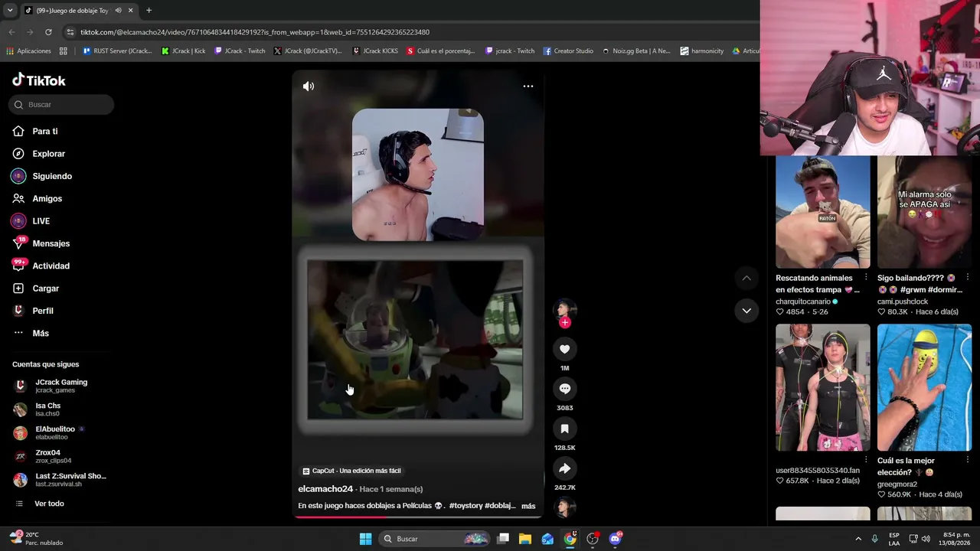
Task: Open File Explorer from the taskbar
Action: [x=525, y=539]
